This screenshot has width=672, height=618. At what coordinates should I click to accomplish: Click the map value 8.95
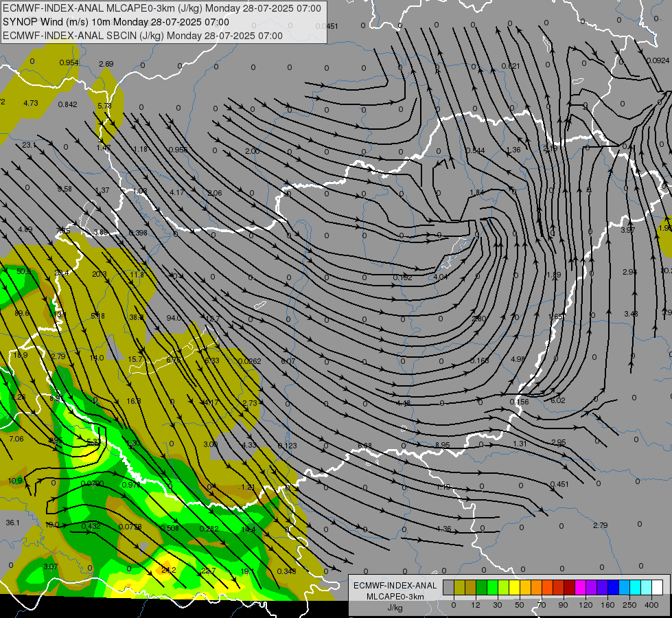pos(442,445)
